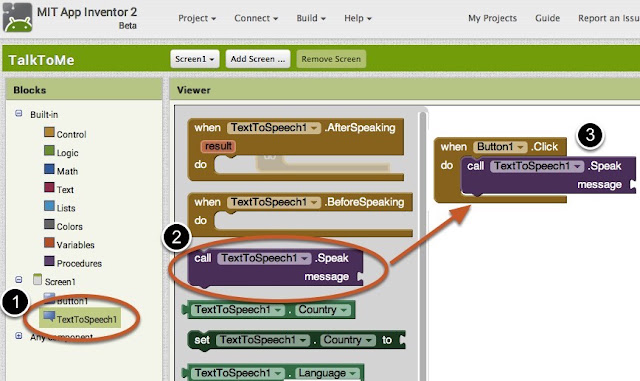Open Country property dropdown in set block
The width and height of the screenshot is (640, 381).
347,340
